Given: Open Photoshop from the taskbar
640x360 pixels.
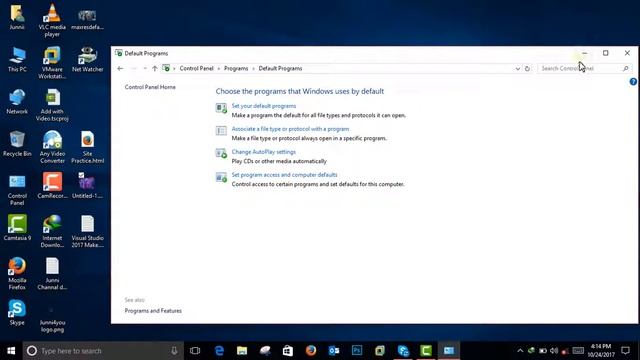Looking at the screenshot, I should click(x=357, y=351).
